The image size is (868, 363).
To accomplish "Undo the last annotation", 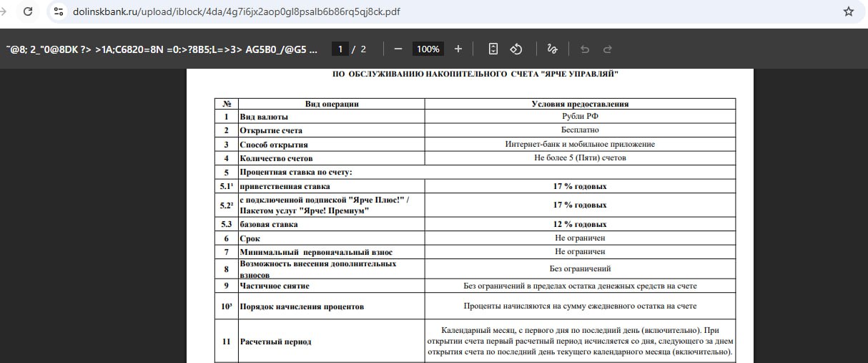I will [585, 49].
